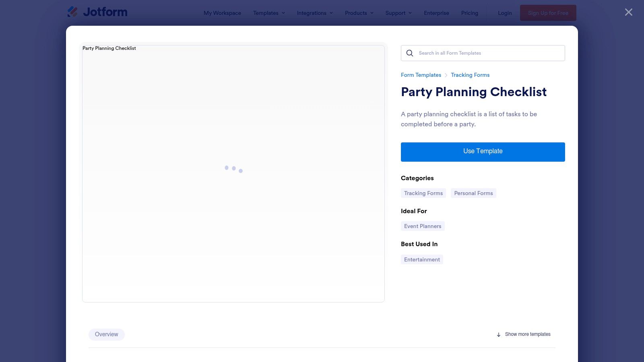The width and height of the screenshot is (644, 362).
Task: Click Show more templates
Action: point(528,334)
